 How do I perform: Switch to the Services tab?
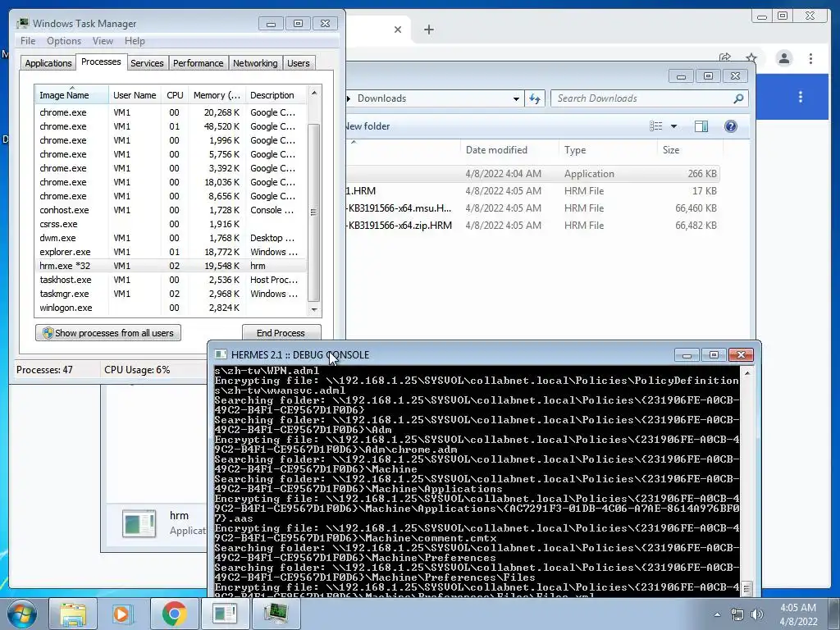[147, 62]
